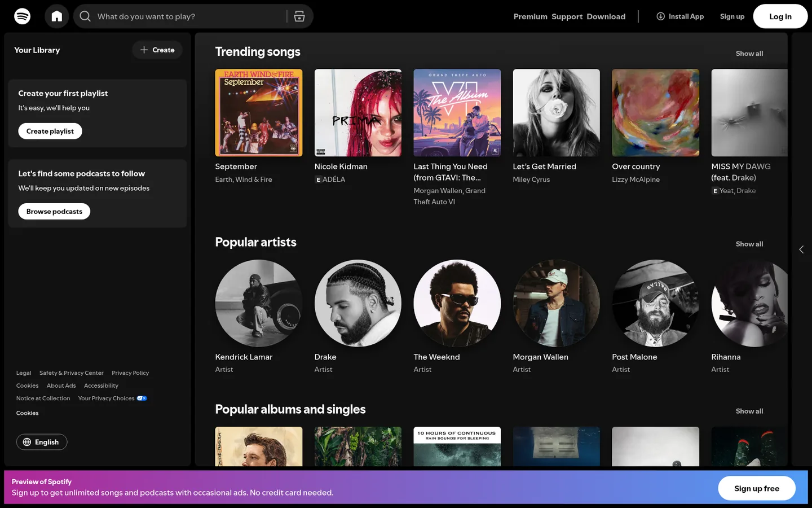
Task: Open Last Thing You Need GTA VI cover
Action: (457, 113)
